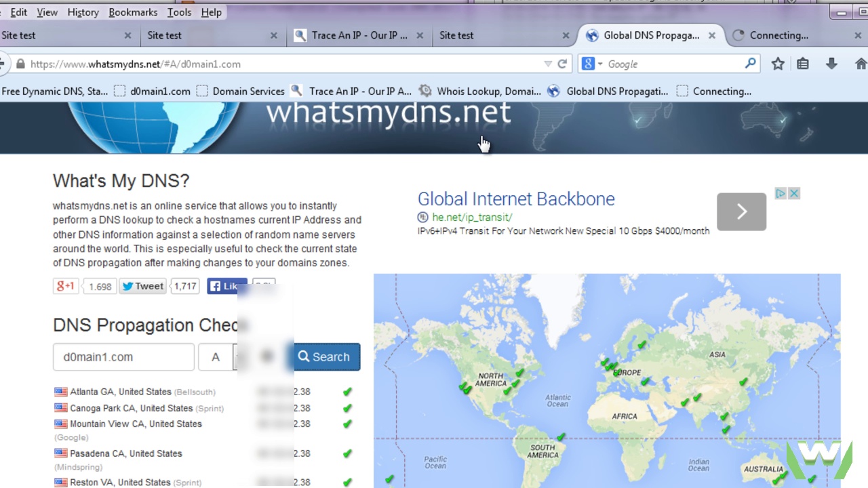The height and width of the screenshot is (488, 868).
Task: Open Google search engine selector
Action: click(591, 64)
